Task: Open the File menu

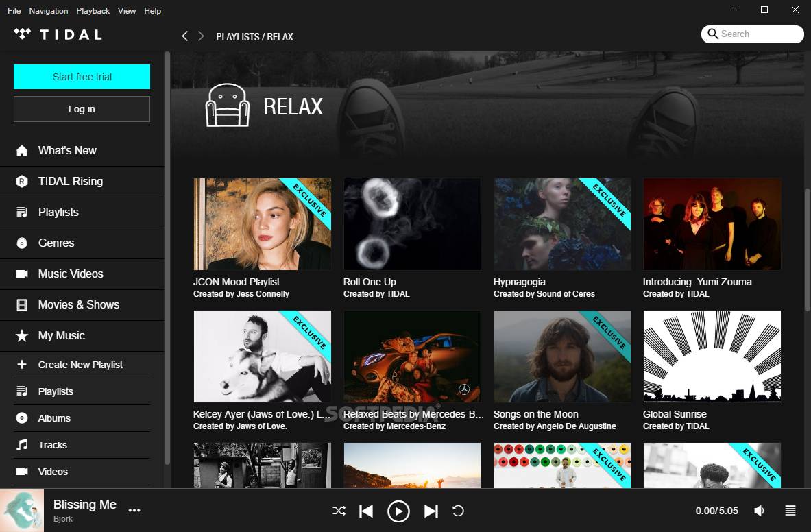Action: click(x=14, y=10)
